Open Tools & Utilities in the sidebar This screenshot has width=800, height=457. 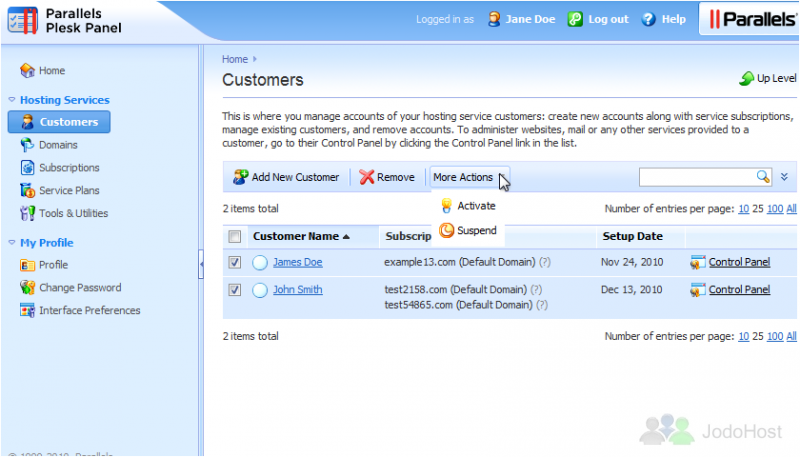point(73,213)
